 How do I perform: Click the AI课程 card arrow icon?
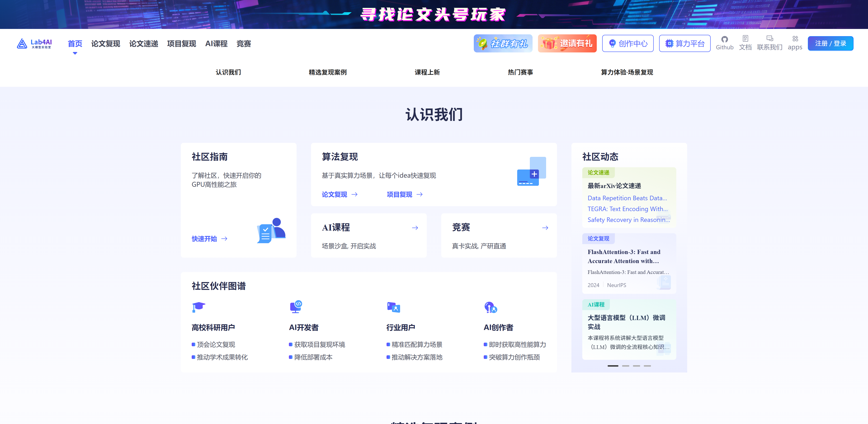415,228
